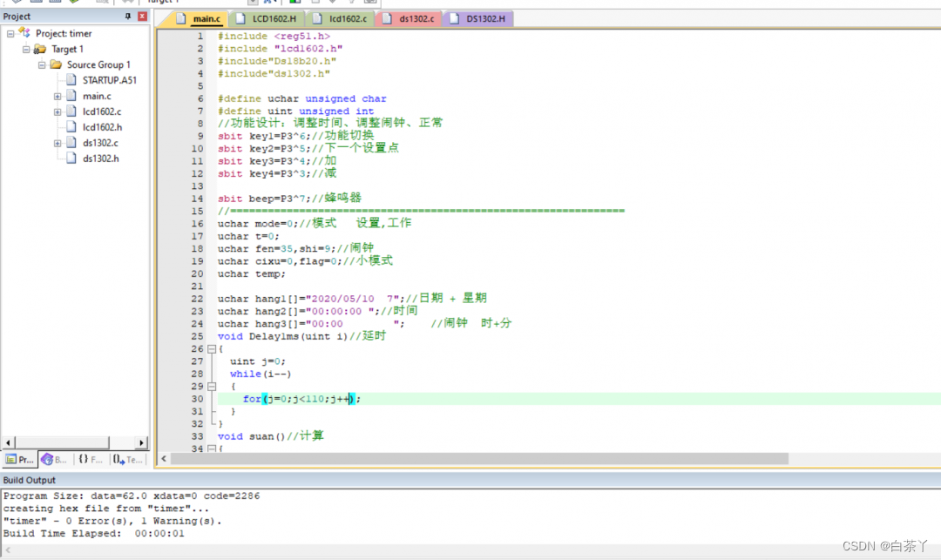Image resolution: width=941 pixels, height=560 pixels.
Task: Switch to the Books bottom tab
Action: (54, 460)
